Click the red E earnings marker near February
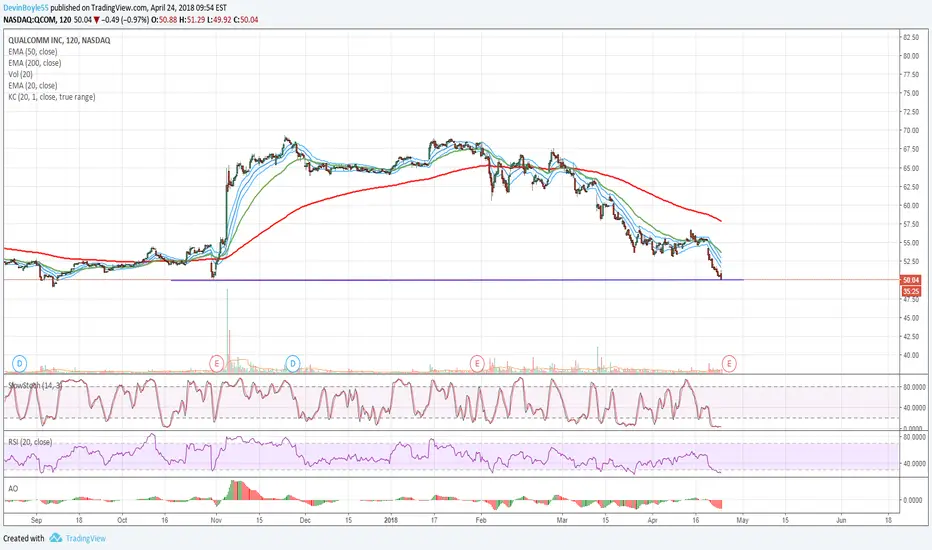This screenshot has width=932, height=550. tap(477, 363)
